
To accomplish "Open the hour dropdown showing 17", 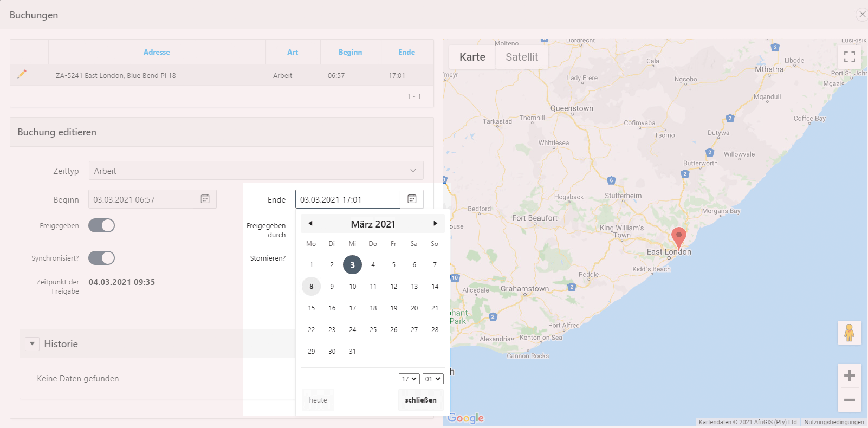I will pos(409,379).
